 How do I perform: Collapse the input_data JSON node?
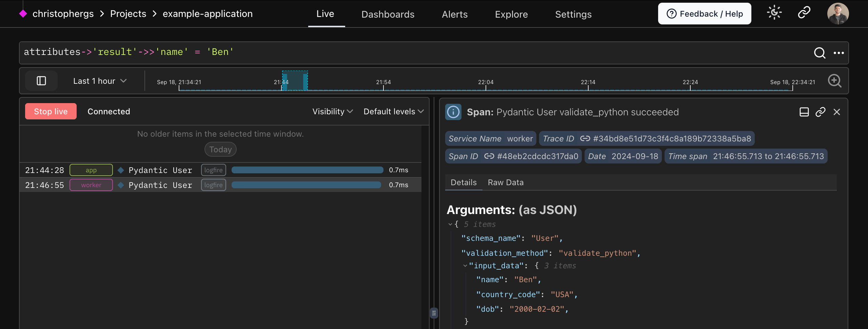click(465, 266)
